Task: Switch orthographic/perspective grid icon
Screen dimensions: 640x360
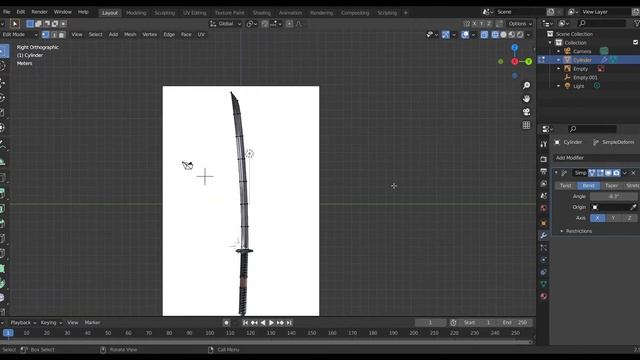Action: (527, 125)
